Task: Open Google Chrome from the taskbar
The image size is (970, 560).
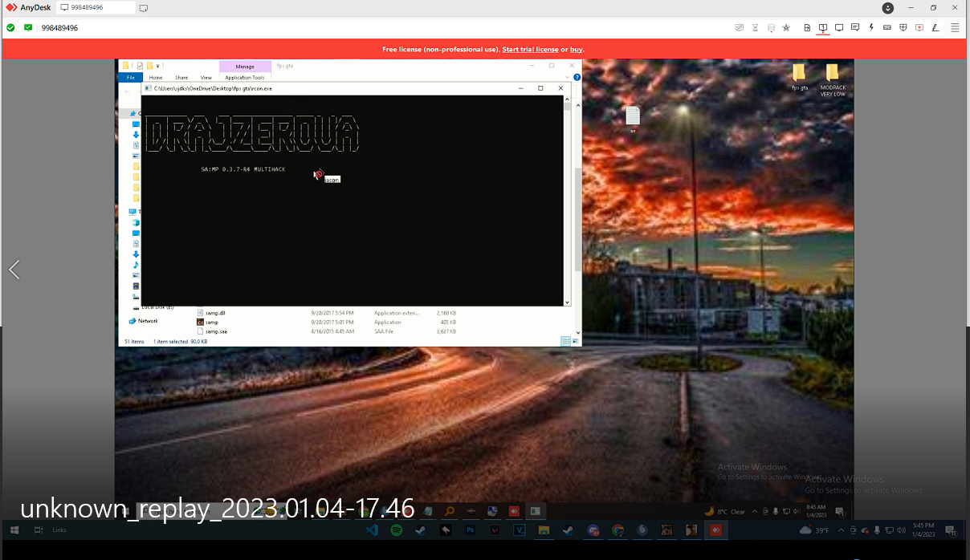Action: click(618, 530)
